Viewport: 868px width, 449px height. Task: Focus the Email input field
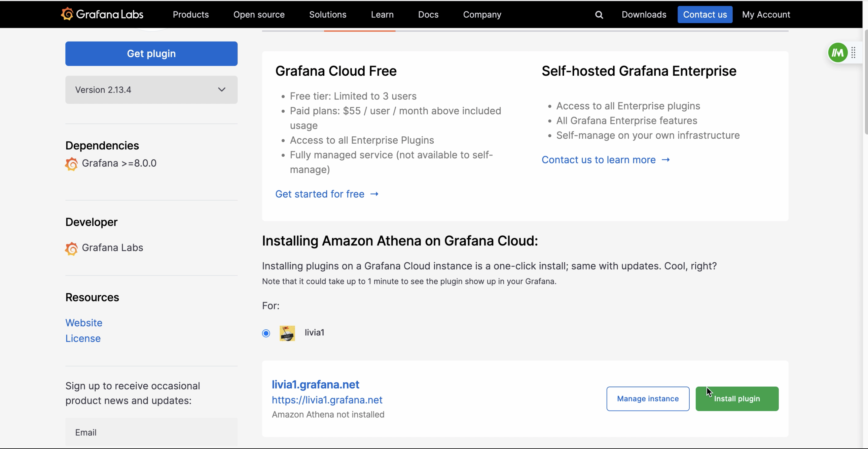tap(151, 432)
